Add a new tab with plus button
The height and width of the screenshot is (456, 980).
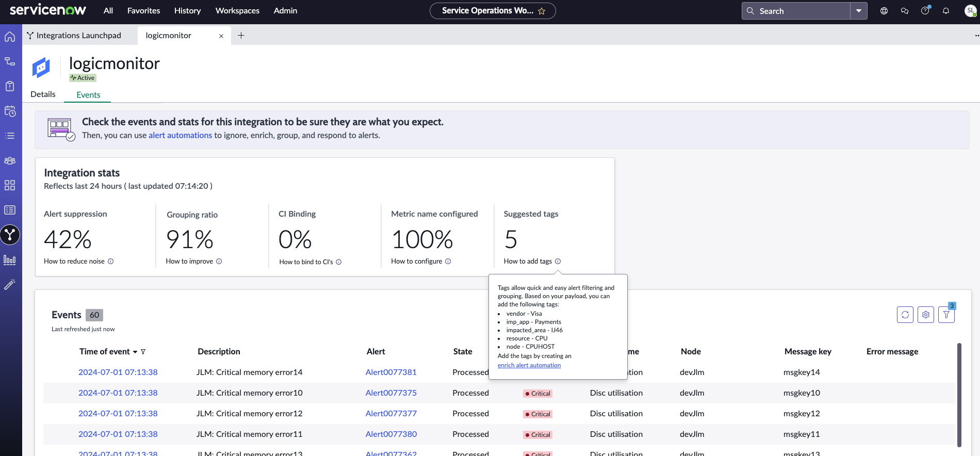(x=241, y=35)
